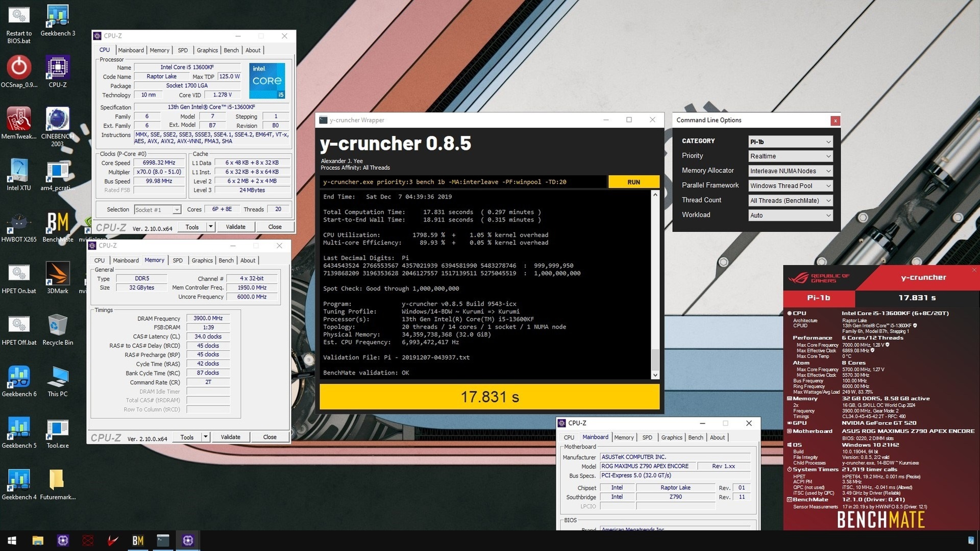Launch BenchMate desktop icon
This screenshot has width=980, height=551.
pos(58,226)
